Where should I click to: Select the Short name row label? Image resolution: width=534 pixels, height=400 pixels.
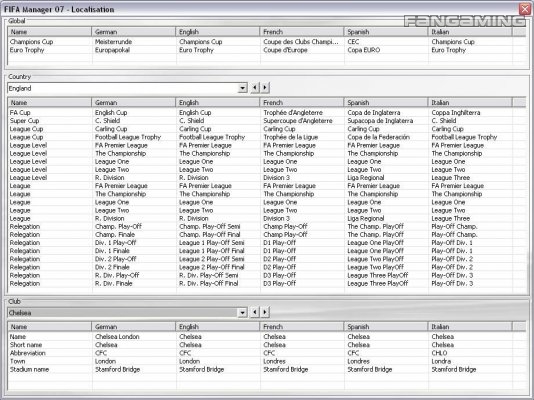[x=26, y=345]
